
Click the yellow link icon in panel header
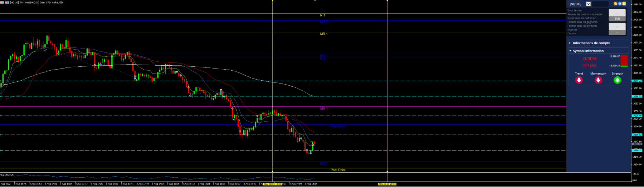[615, 4]
